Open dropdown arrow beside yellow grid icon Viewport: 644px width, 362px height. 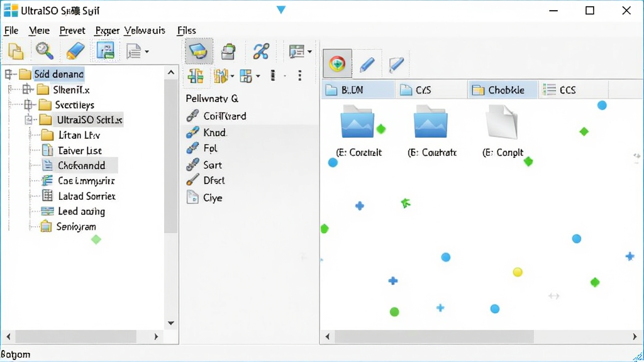tap(233, 76)
